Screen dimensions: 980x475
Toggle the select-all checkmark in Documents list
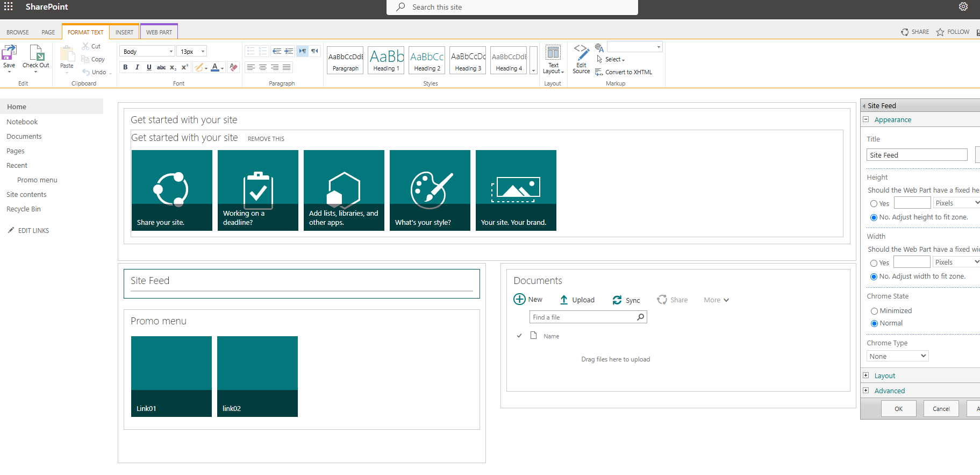tap(519, 336)
